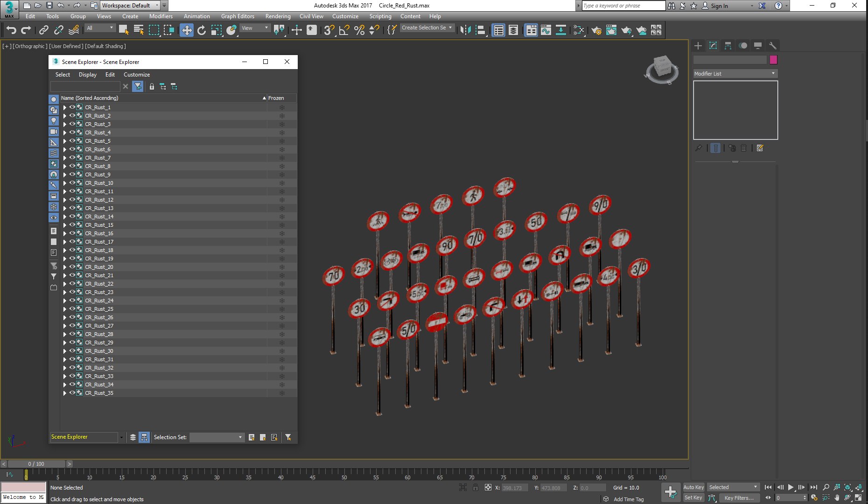Click the Scene Explorer search field

pyautogui.click(x=85, y=86)
